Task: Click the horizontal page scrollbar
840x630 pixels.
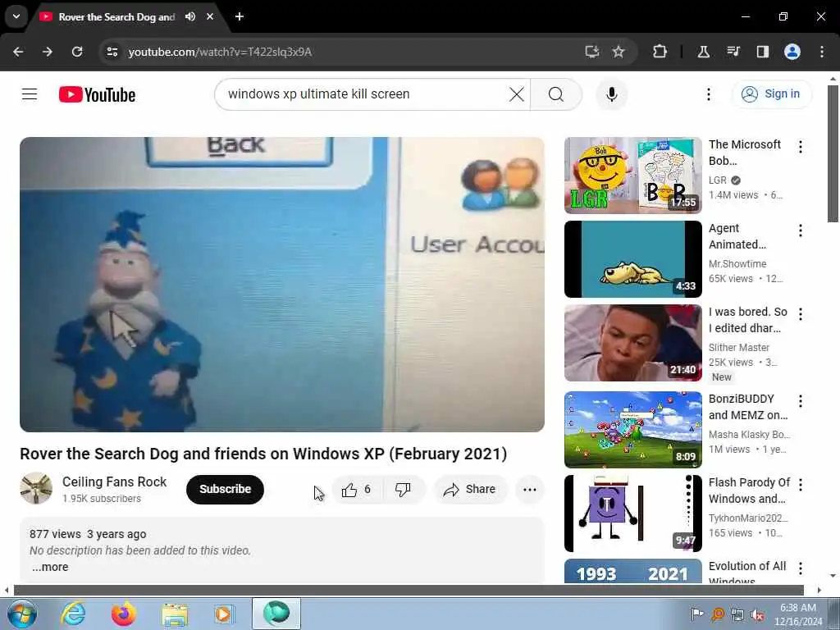Action: coord(409,590)
